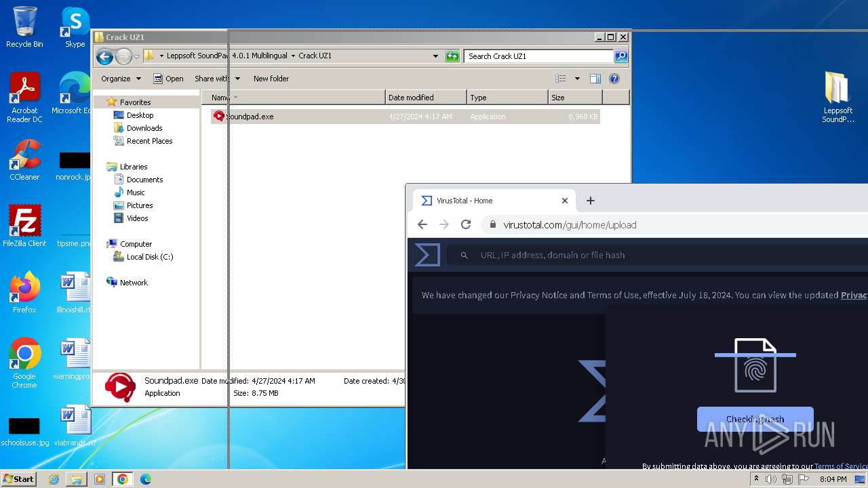The height and width of the screenshot is (488, 868).
Task: Click the Search Crack UZ1 field
Action: click(539, 56)
